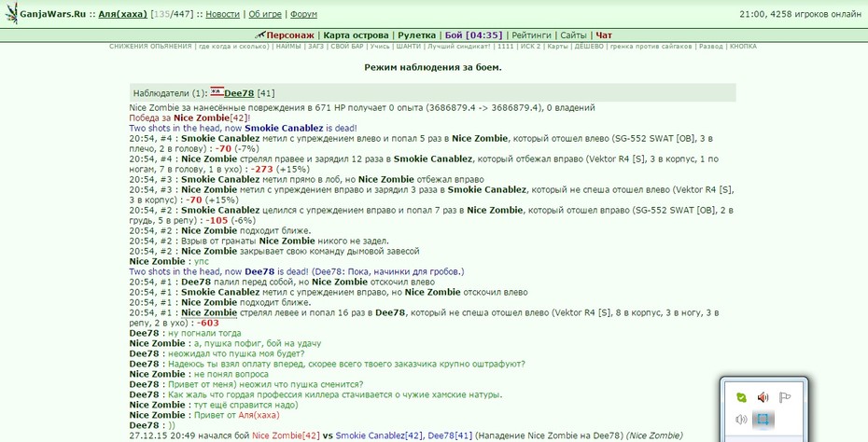This screenshot has width=868, height=442.
Task: Click 'тут ещё справится надо' chat message
Action: (245, 405)
